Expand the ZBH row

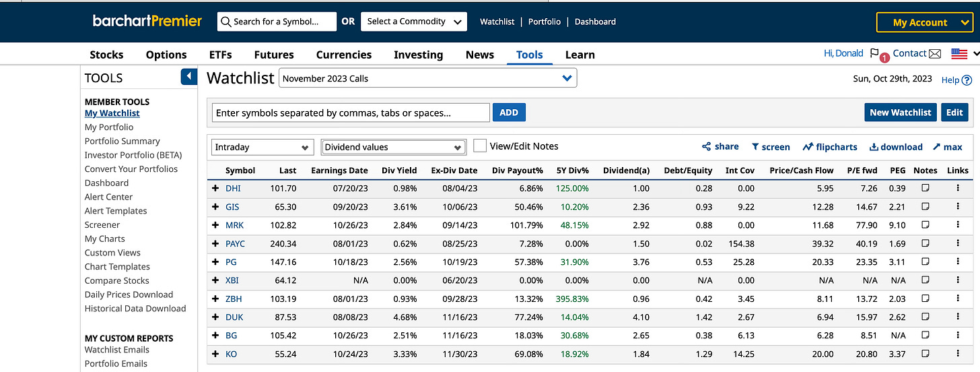pyautogui.click(x=215, y=299)
